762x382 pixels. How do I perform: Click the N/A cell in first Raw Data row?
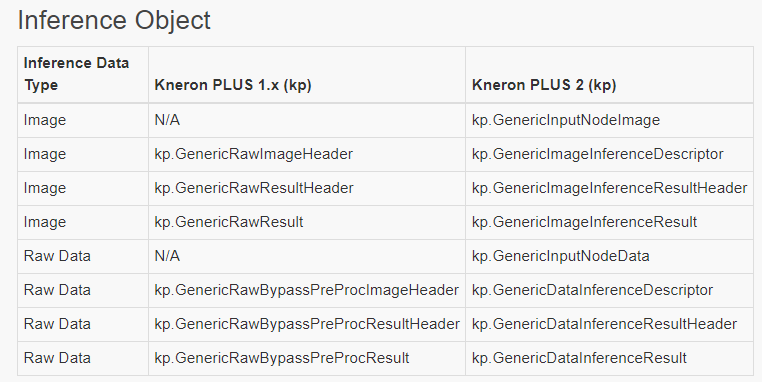(x=167, y=256)
